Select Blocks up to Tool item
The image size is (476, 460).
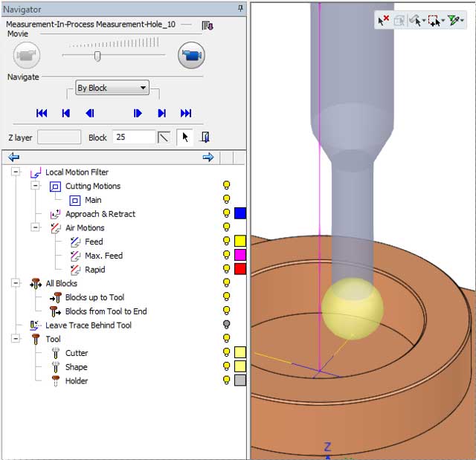click(x=94, y=297)
